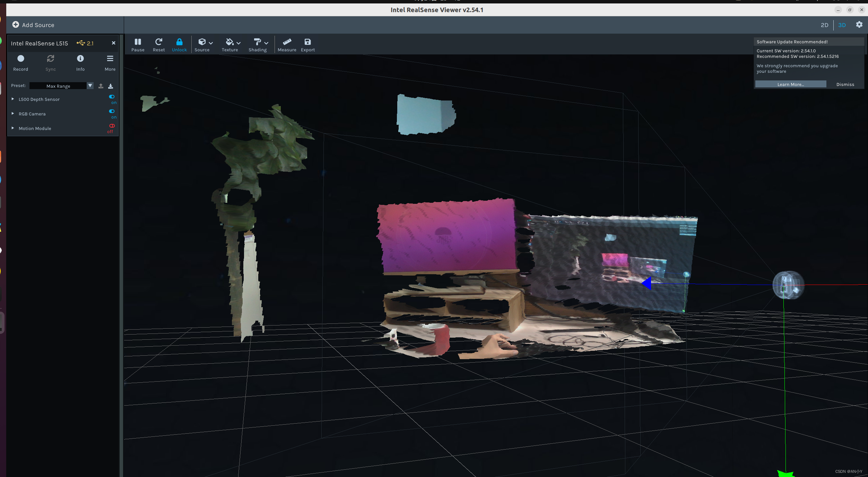
Task: Click the Motion Module label
Action: click(x=35, y=128)
